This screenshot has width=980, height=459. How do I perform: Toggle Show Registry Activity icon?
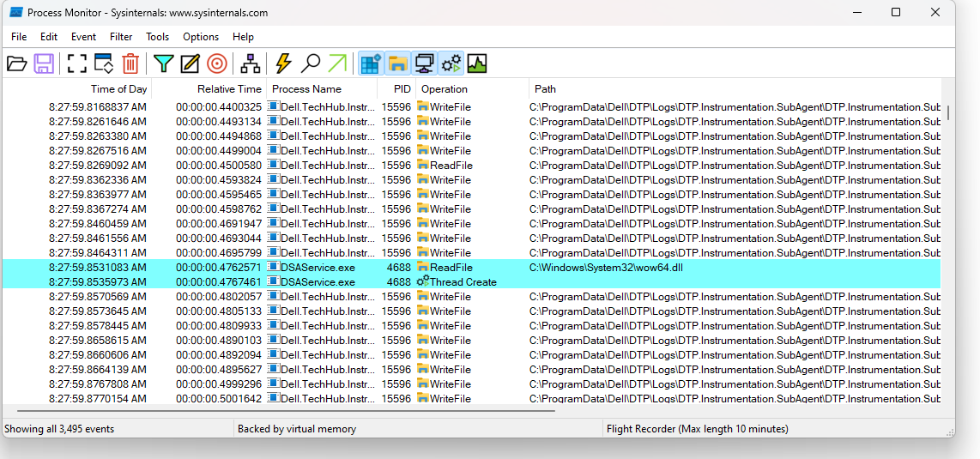[371, 63]
